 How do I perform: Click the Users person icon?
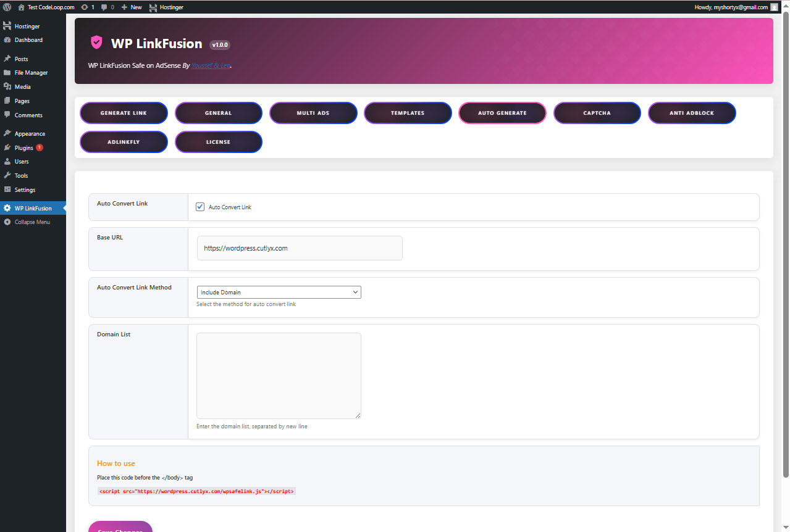coord(7,161)
